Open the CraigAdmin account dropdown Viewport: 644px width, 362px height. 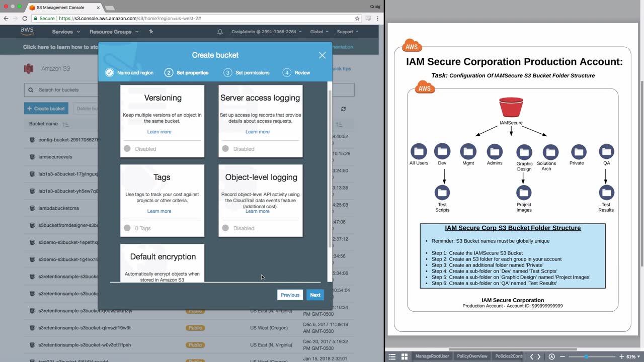pos(267,32)
